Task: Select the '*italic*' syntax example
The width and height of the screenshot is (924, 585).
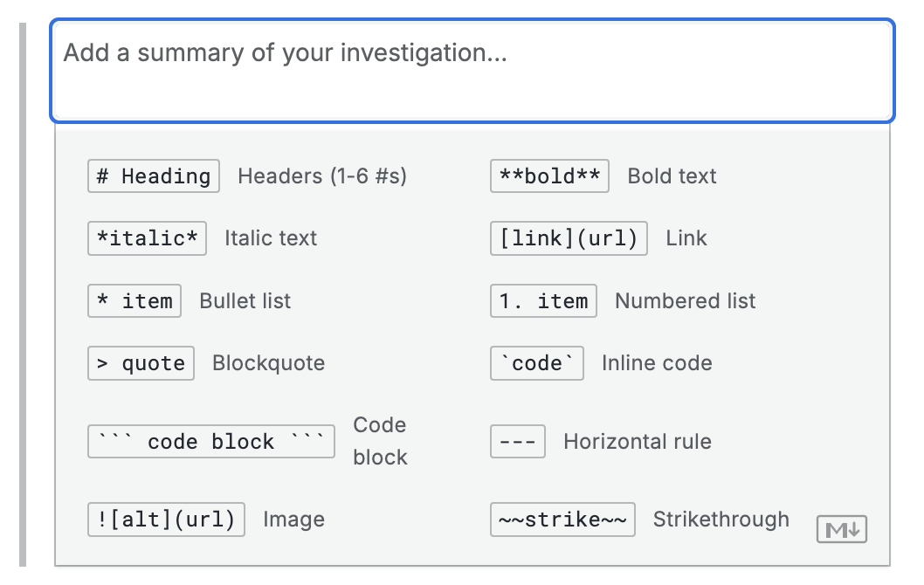Action: (x=147, y=238)
